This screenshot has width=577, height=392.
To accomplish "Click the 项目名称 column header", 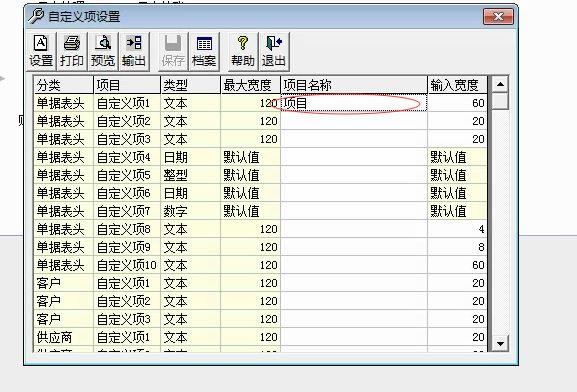I will tap(354, 85).
